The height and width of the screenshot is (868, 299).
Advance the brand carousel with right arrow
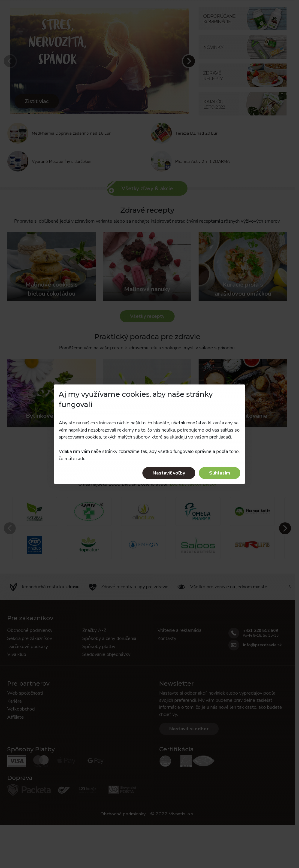click(285, 528)
